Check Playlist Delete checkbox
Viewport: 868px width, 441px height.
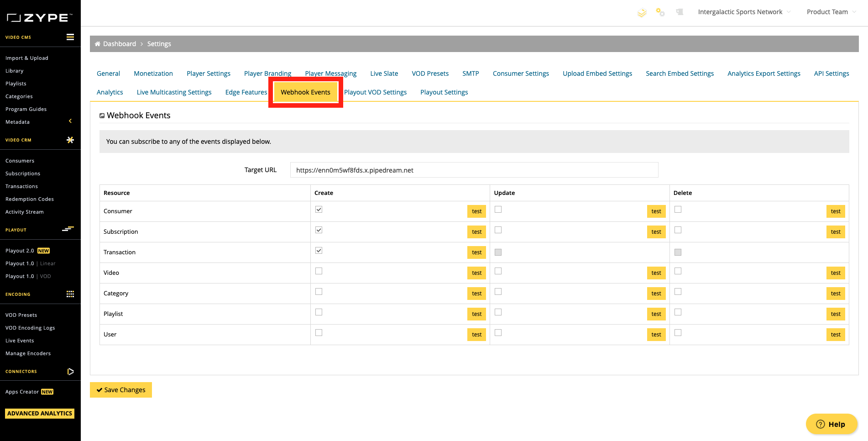tap(678, 312)
